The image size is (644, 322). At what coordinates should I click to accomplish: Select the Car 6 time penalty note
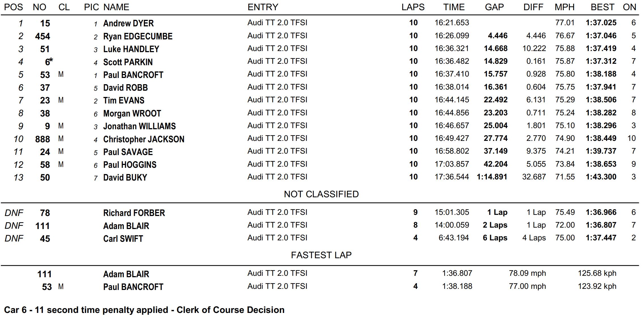click(x=144, y=310)
